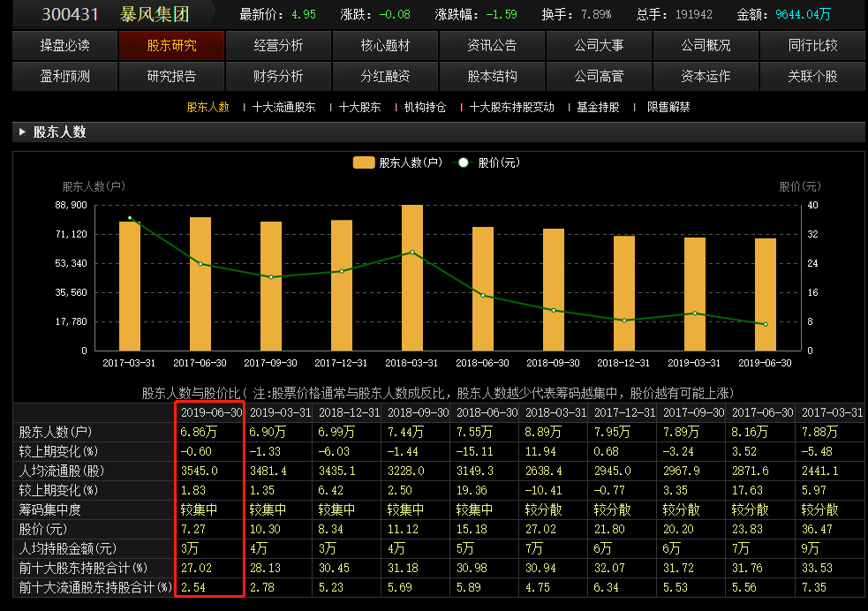The image size is (868, 611).
Task: Select the 2017-03-31 table column header
Action: pyautogui.click(x=830, y=412)
